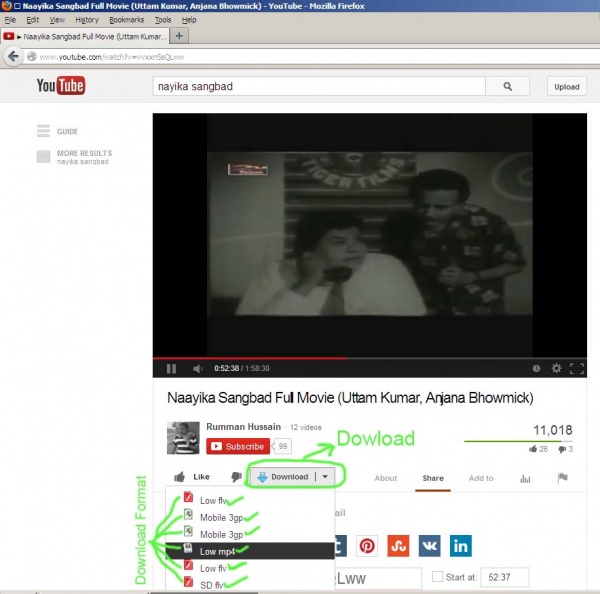Click the Download button
600x594 pixels.
(x=290, y=477)
